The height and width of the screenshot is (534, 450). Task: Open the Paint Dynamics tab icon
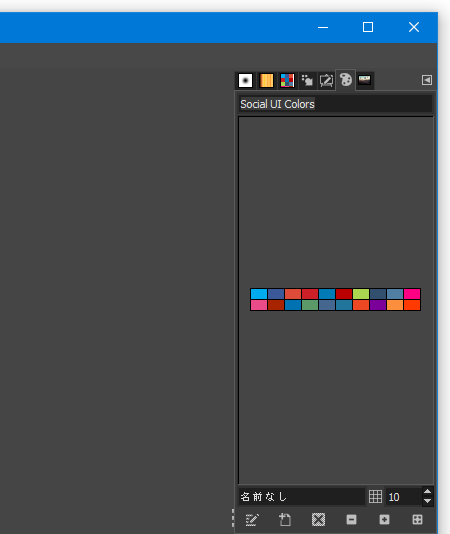(x=307, y=81)
